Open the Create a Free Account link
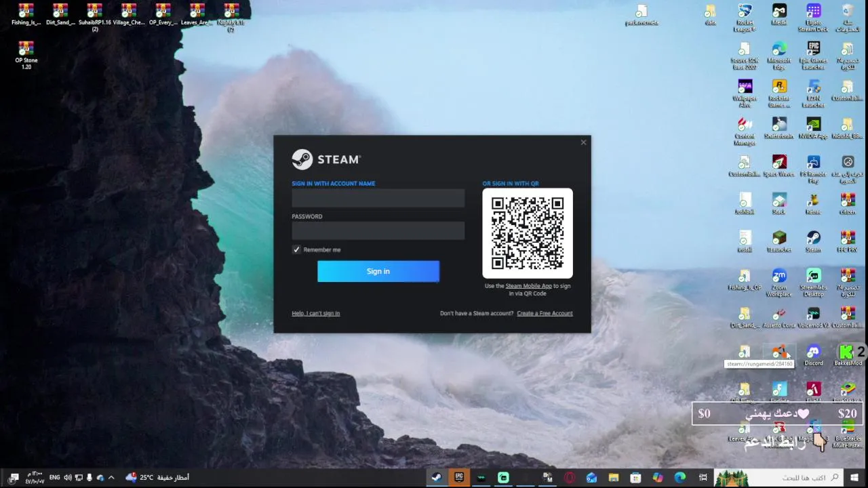Screen dimensions: 868x488 545,313
